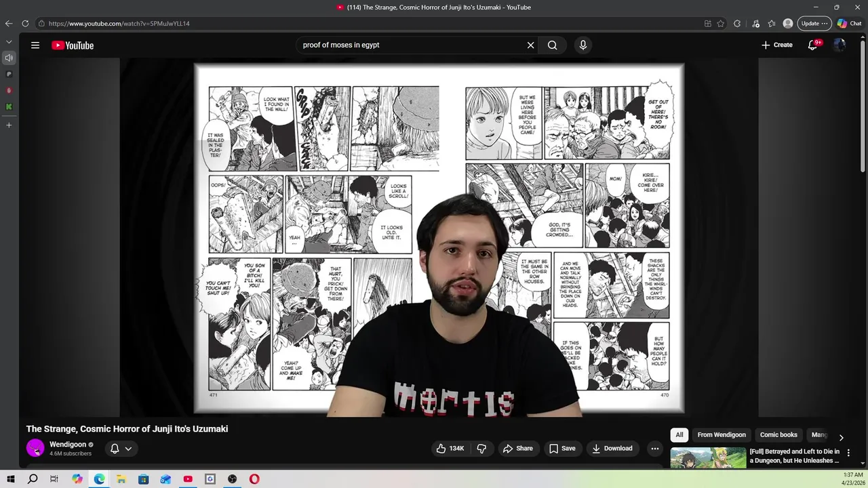Open Windows taskbar search
The image size is (868, 488).
(33, 479)
